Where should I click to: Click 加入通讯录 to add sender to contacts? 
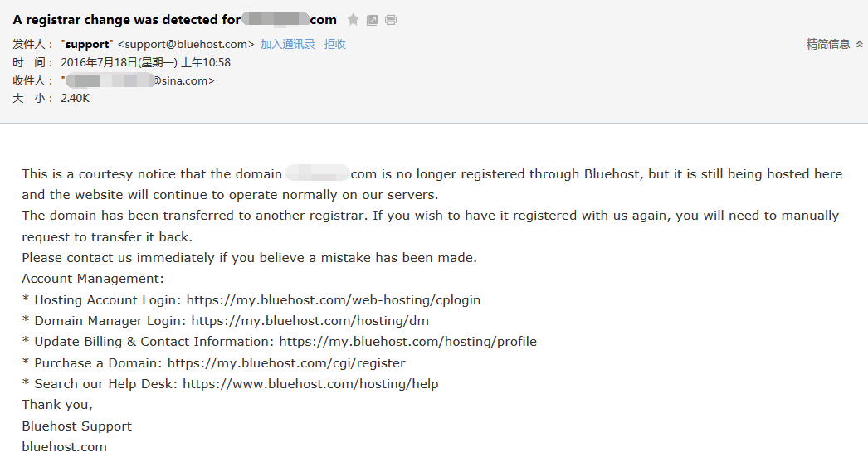pos(287,45)
